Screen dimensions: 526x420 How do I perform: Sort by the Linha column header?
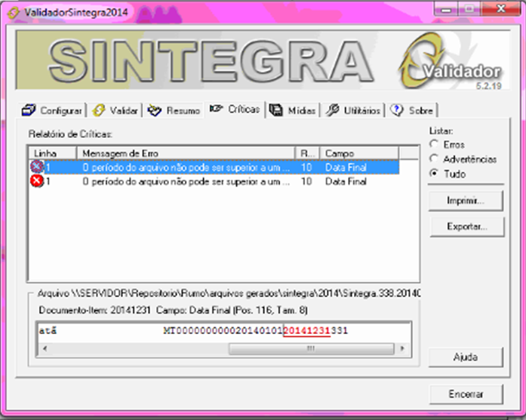pos(52,153)
